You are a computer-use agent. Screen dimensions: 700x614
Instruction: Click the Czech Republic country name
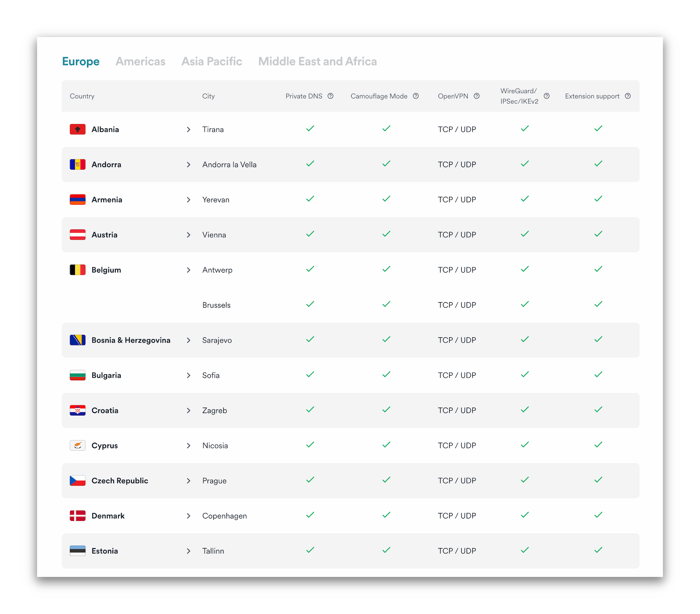120,481
